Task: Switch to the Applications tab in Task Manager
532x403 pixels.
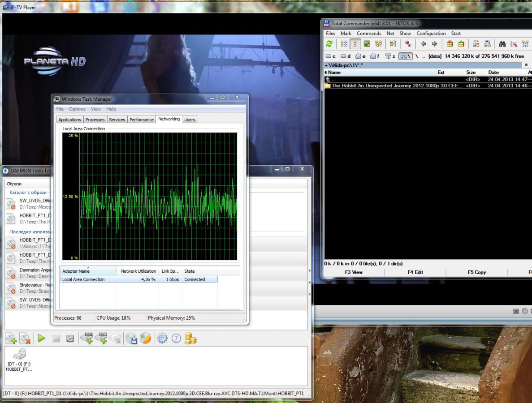Action: pyautogui.click(x=69, y=120)
